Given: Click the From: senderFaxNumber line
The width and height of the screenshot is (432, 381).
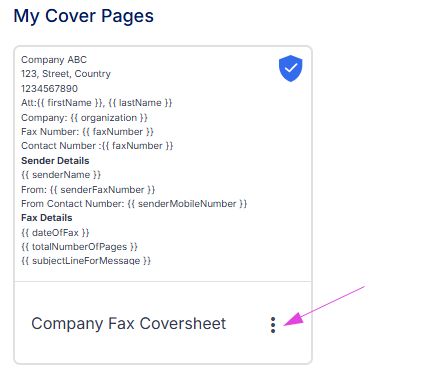Looking at the screenshot, I should pyautogui.click(x=88, y=190).
